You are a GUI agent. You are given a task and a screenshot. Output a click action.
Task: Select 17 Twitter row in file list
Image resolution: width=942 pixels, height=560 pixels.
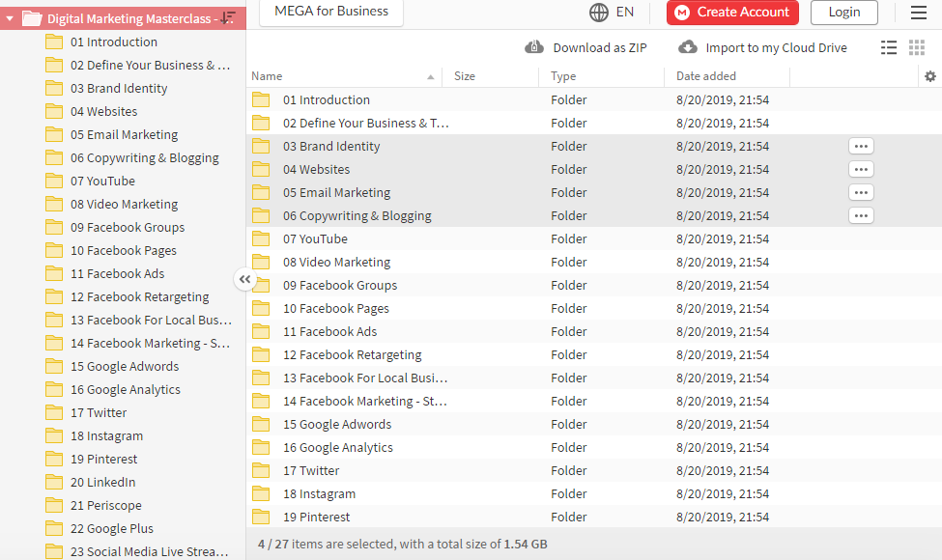coord(594,470)
